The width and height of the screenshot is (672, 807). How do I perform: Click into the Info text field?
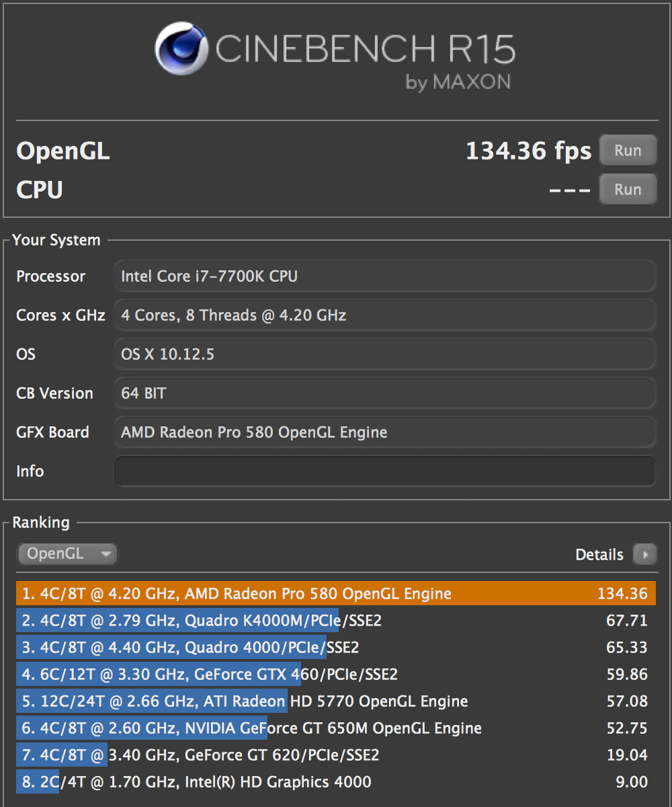[384, 471]
